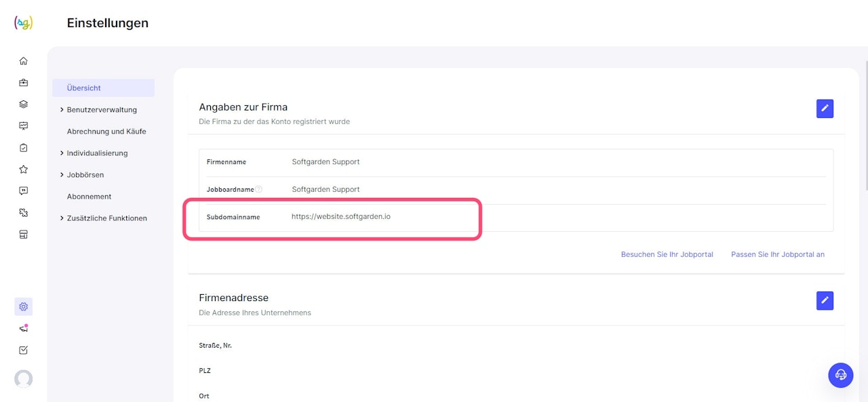Open the support headset chat button
868x402 pixels.
click(841, 375)
